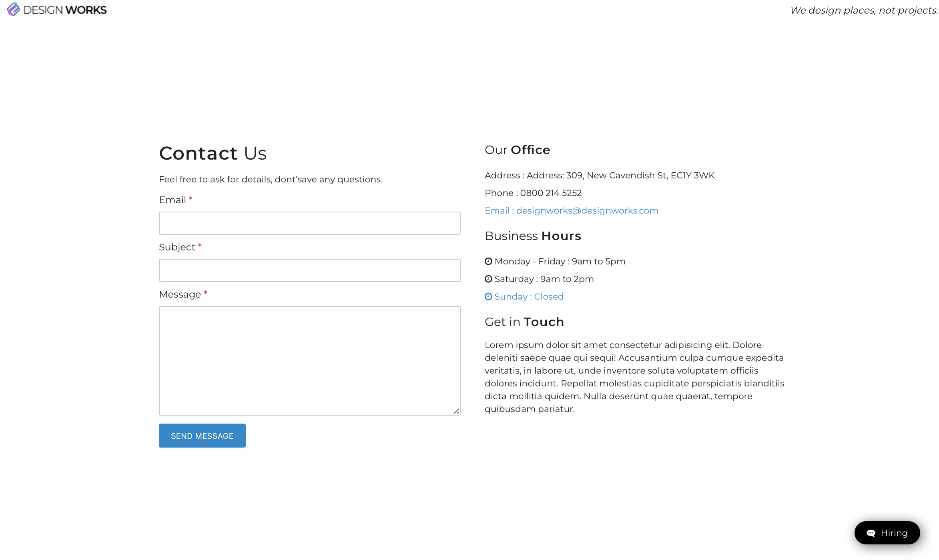This screenshot has width=939, height=560.
Task: Click the phone number 0800 214 5252
Action: coord(551,193)
